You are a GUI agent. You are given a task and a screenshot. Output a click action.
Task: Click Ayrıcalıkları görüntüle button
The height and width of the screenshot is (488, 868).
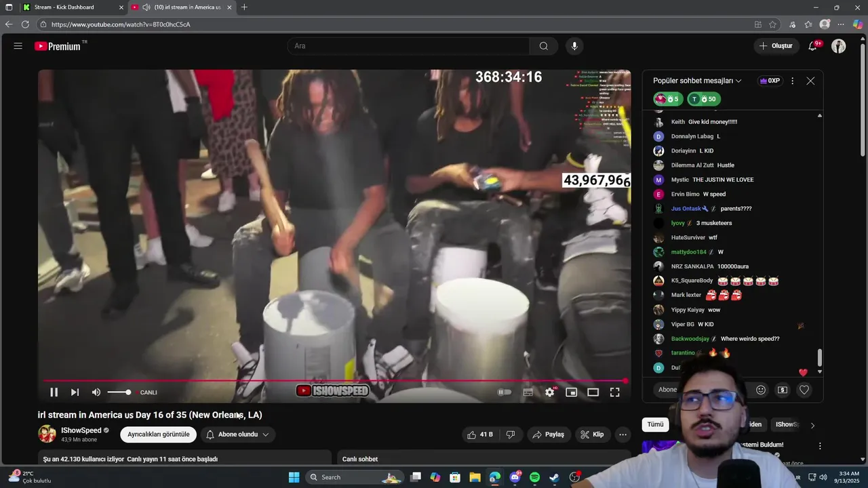pos(159,434)
